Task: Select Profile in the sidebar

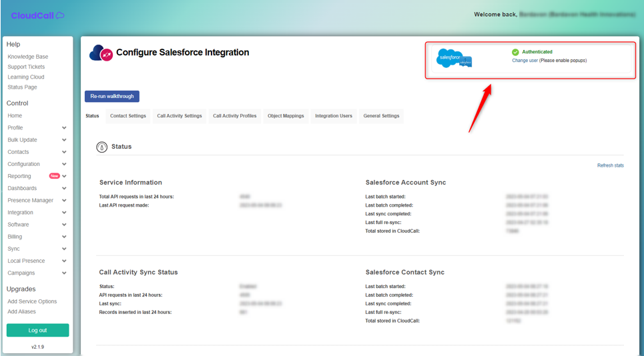Action: click(x=15, y=128)
